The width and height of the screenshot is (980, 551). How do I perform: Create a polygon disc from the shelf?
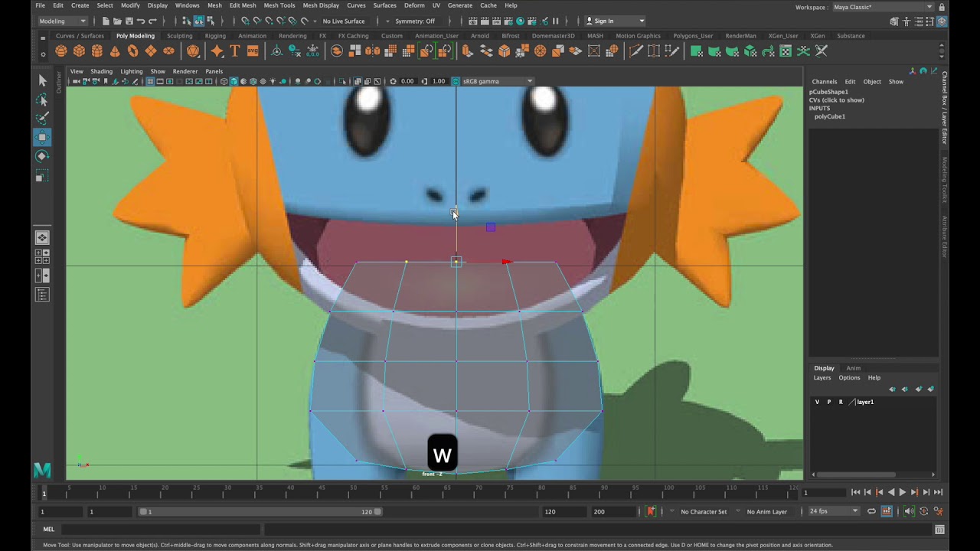(168, 51)
